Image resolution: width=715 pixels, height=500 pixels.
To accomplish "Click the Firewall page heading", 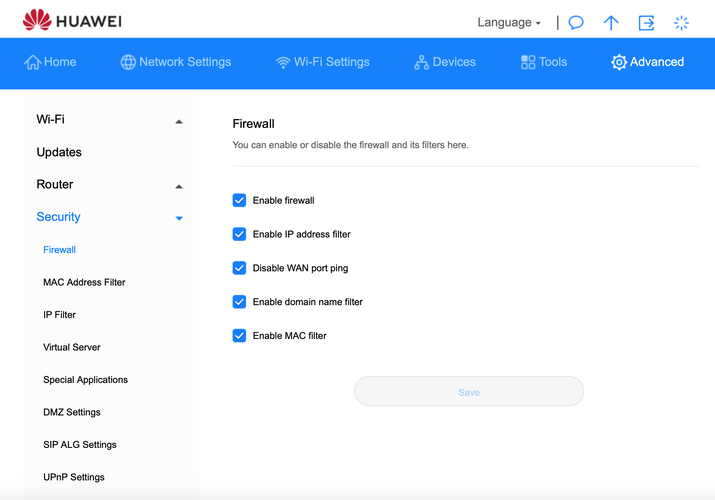I will tap(254, 124).
